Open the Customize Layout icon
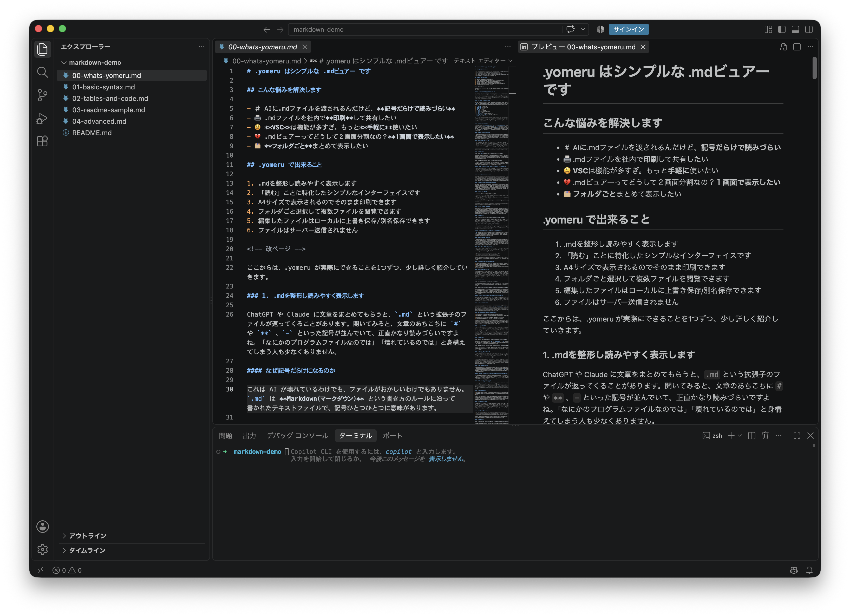850x616 pixels. 768,29
